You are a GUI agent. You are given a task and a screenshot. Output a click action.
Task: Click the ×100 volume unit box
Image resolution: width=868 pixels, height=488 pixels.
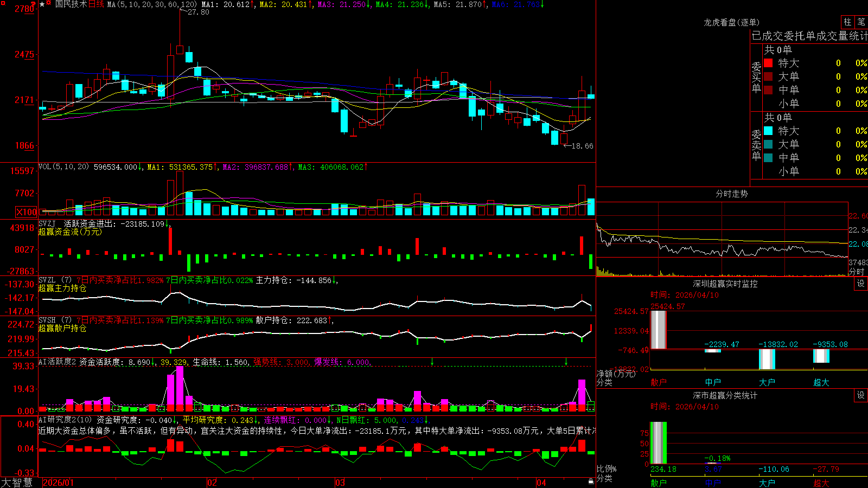pos(26,212)
